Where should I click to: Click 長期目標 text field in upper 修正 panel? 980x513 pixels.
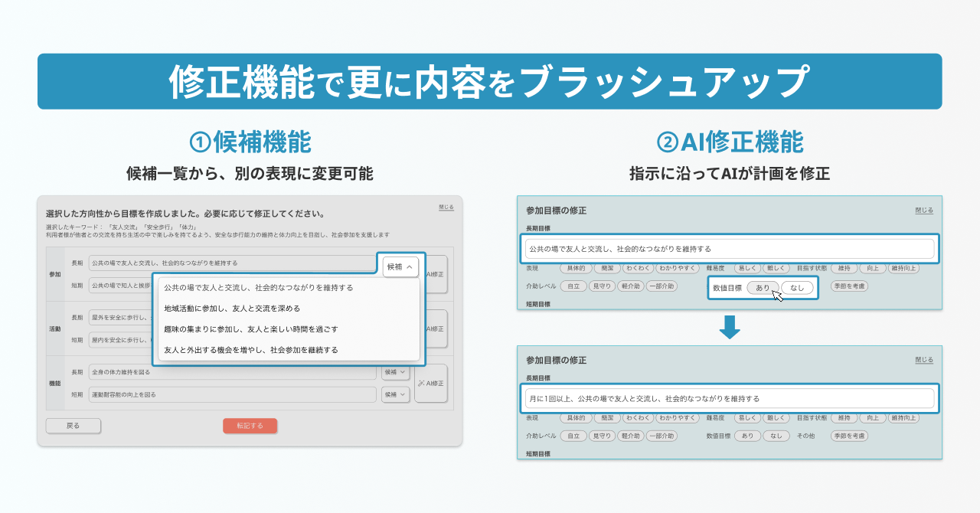[730, 249]
